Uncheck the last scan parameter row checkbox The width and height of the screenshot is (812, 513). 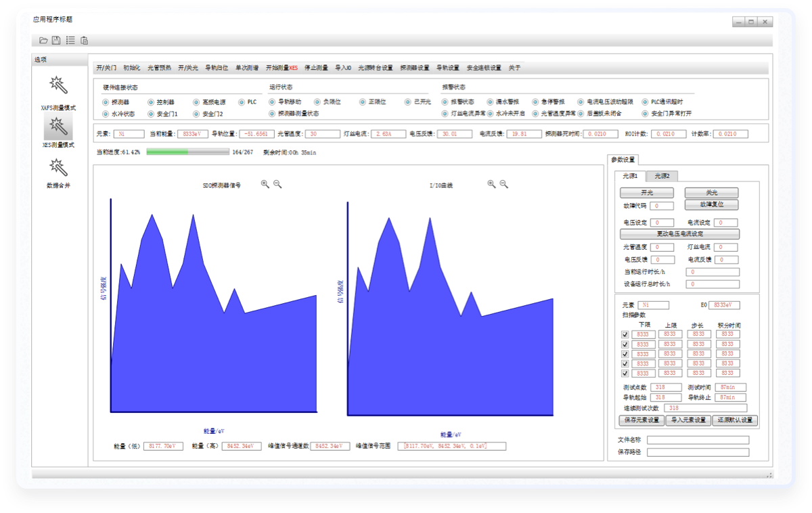click(625, 374)
